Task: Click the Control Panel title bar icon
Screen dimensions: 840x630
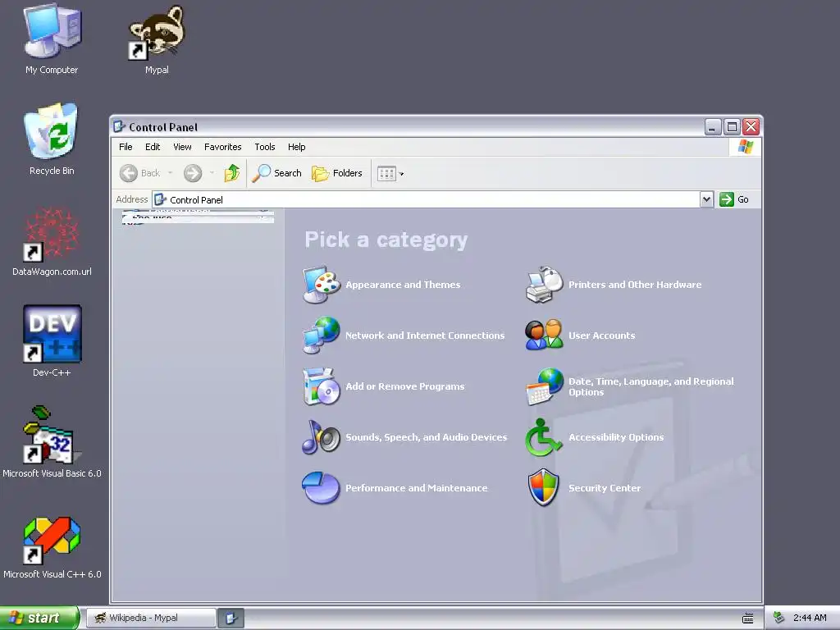Action: (x=120, y=127)
